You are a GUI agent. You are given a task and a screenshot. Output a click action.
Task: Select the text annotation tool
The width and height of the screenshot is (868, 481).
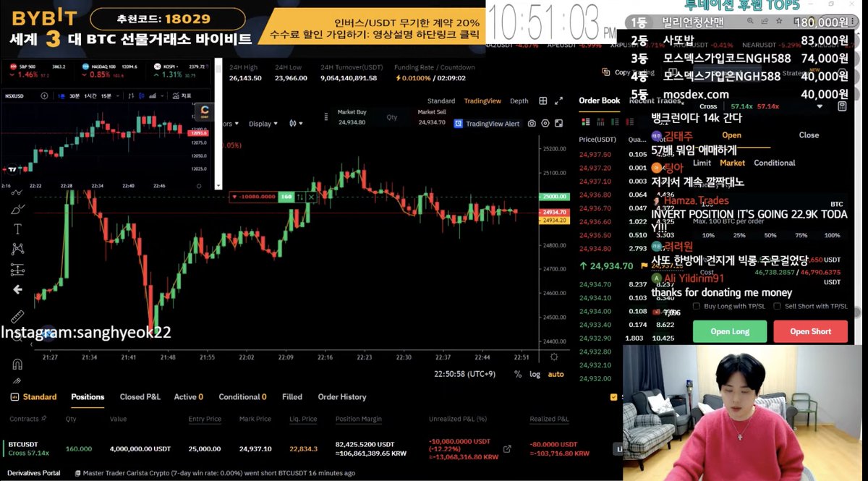tap(18, 229)
